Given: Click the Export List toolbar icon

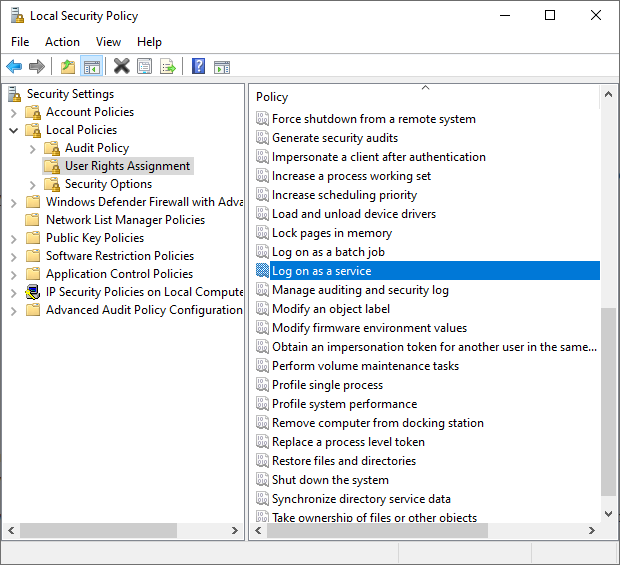Looking at the screenshot, I should [x=168, y=67].
